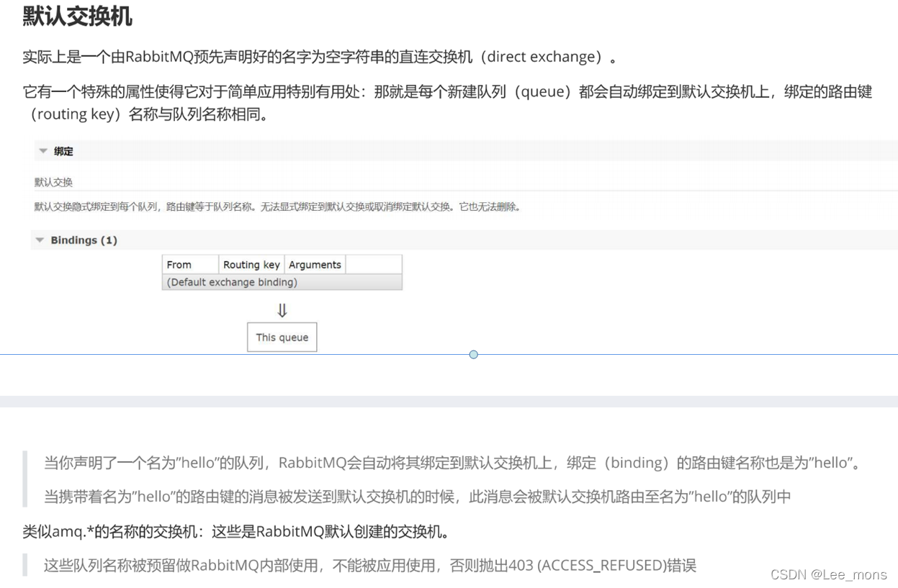898x588 pixels.
Task: Click the description starting 默认交换隐式绑定到每个队列
Action: click(x=277, y=207)
